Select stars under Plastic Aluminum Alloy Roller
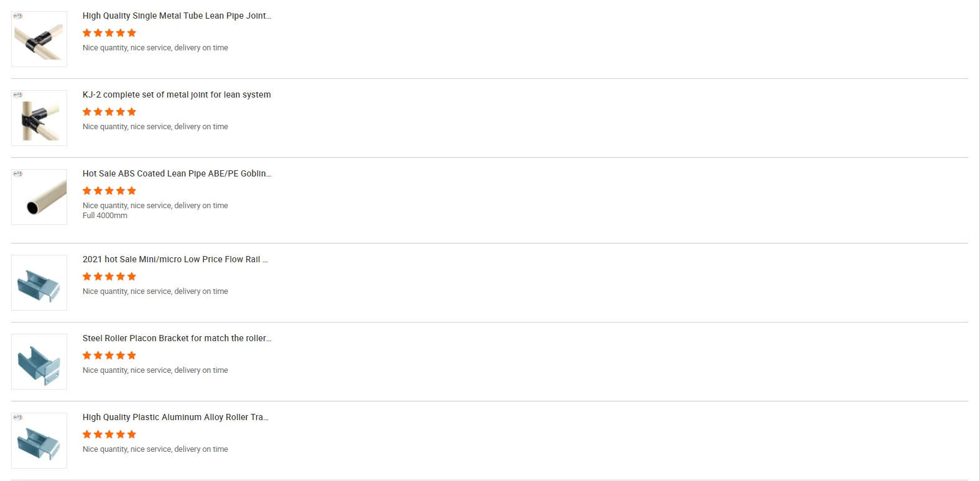980x481 pixels. (109, 434)
